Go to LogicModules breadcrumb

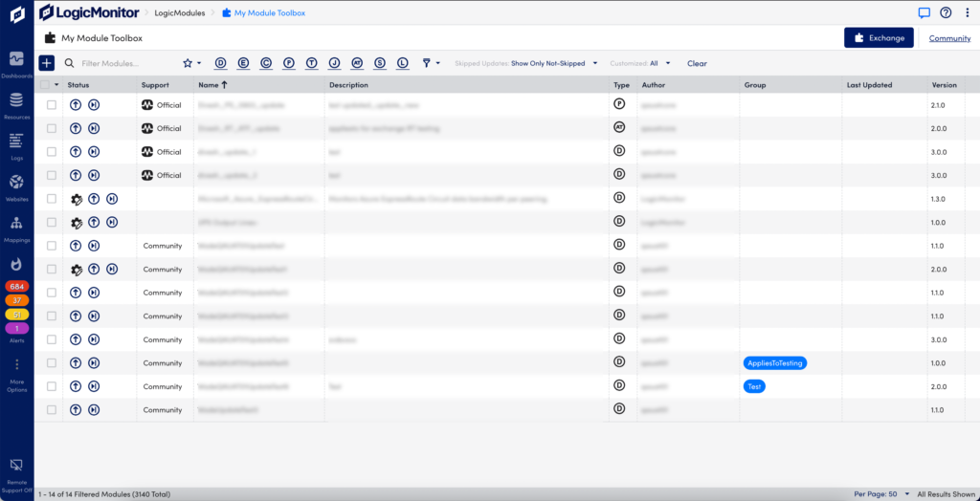pyautogui.click(x=179, y=12)
